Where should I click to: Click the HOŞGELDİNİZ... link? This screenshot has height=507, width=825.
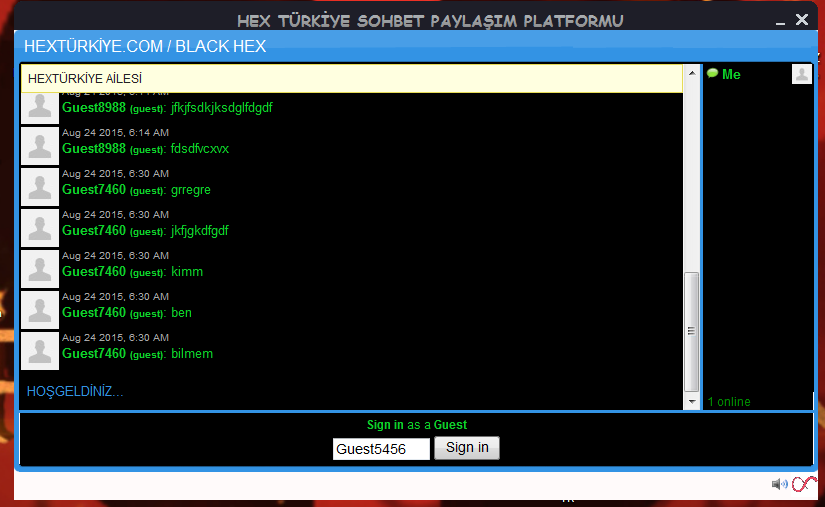click(75, 391)
